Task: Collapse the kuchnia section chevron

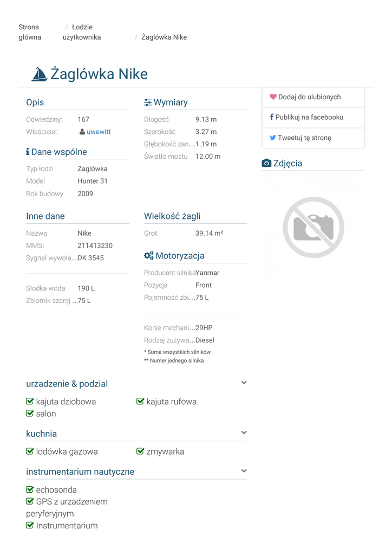Action: click(244, 433)
